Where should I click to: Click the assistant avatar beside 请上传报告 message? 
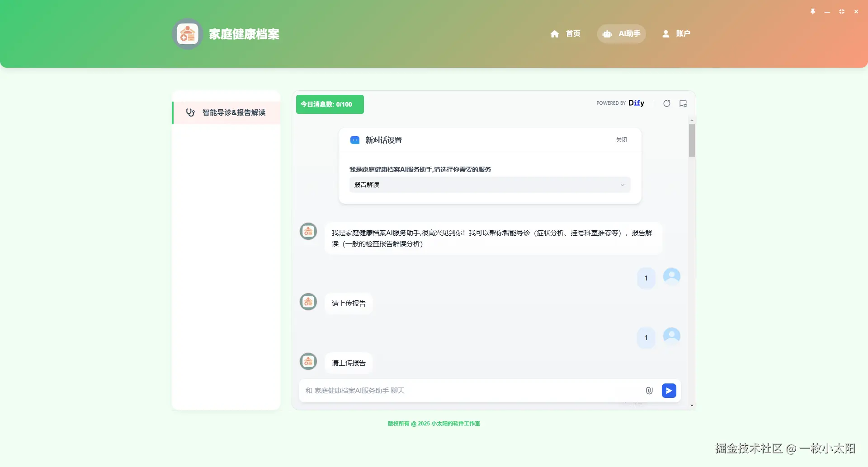(308, 301)
